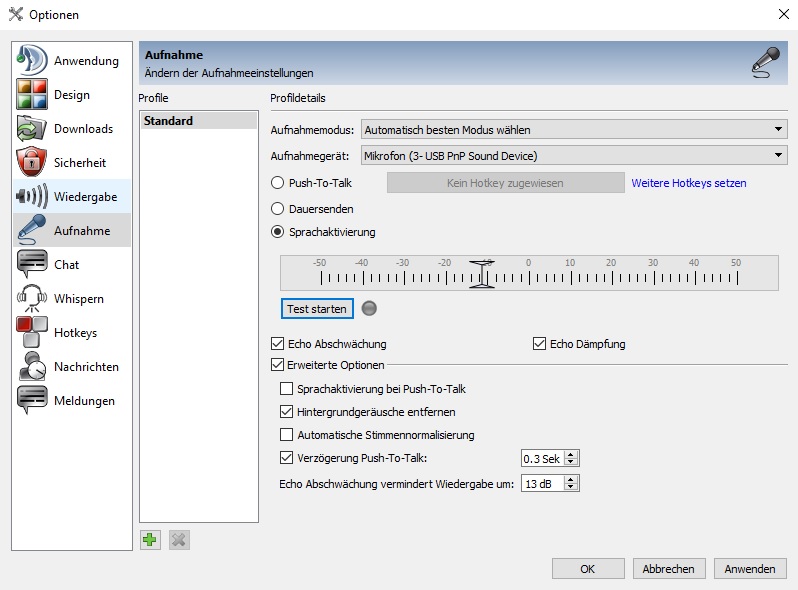Go to the Chat section label

[67, 265]
